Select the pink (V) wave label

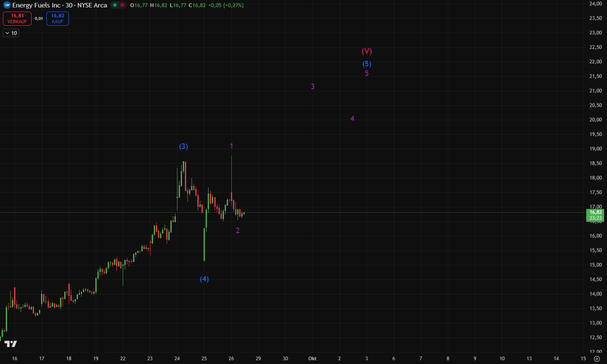tap(367, 51)
